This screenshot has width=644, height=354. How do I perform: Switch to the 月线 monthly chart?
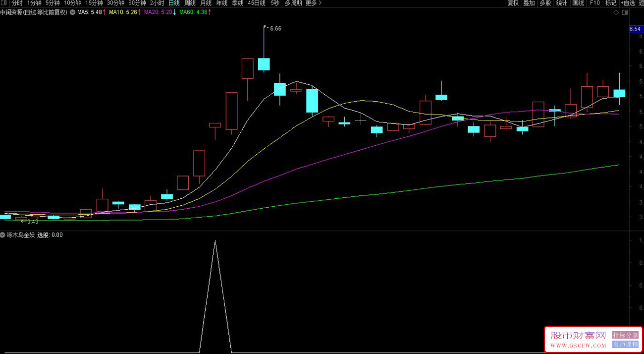[x=206, y=3]
